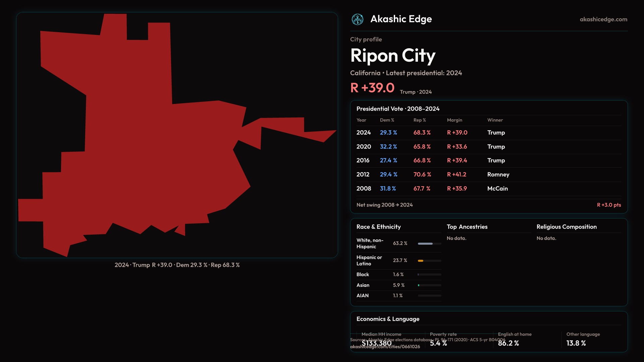Viewport: 644px width, 362px height.
Task: Click the Median HH income value
Action: click(376, 343)
